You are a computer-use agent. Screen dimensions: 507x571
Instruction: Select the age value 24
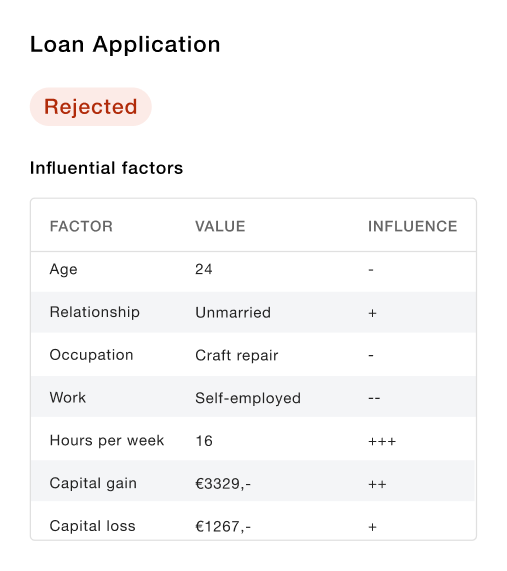204,269
